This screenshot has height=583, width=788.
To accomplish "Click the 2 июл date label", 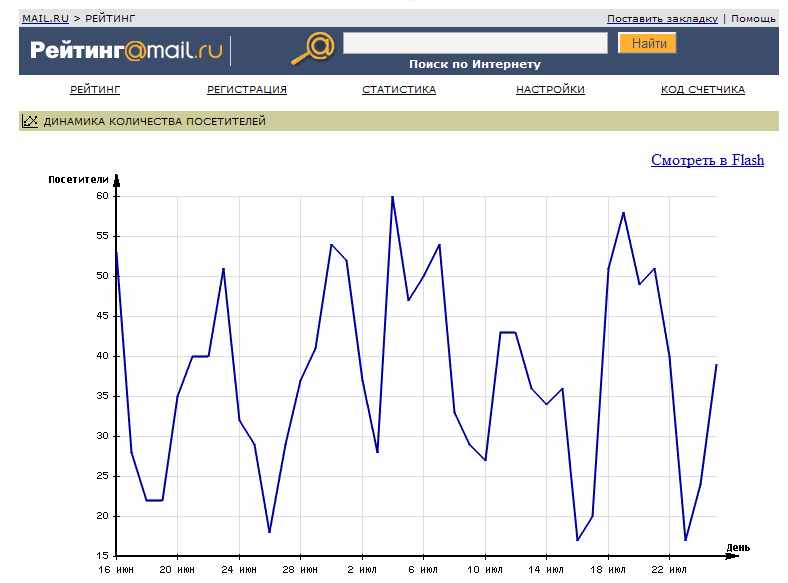I will click(362, 569).
